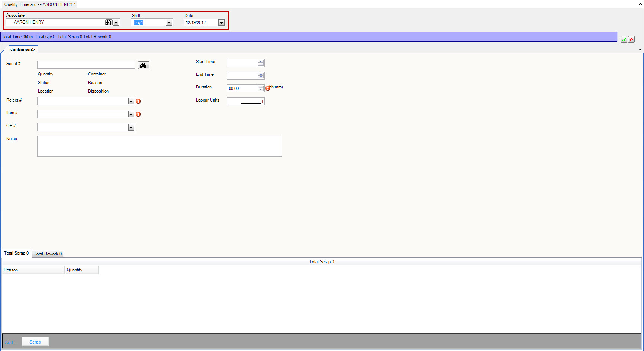
Task: Switch to the Total Scrap 0 tab
Action: (16, 253)
